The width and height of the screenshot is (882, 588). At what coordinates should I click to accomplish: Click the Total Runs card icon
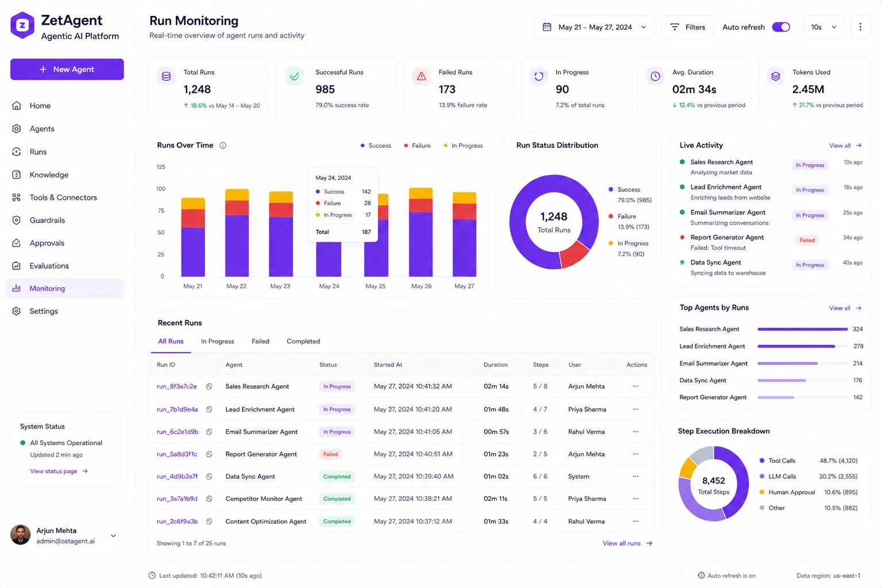click(x=167, y=76)
